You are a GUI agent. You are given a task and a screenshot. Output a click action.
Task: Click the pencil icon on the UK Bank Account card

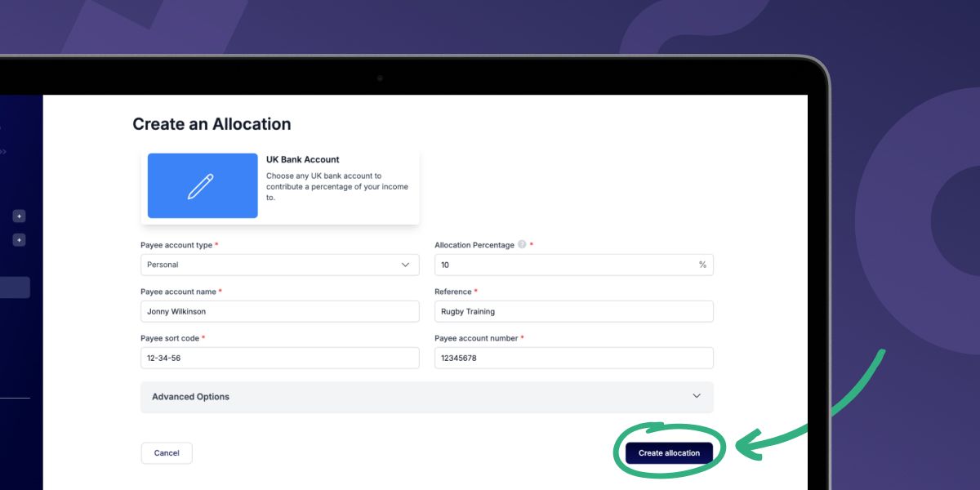click(202, 185)
